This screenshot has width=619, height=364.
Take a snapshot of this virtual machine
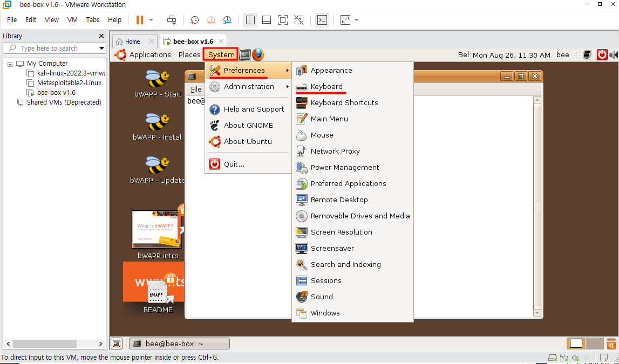(194, 20)
